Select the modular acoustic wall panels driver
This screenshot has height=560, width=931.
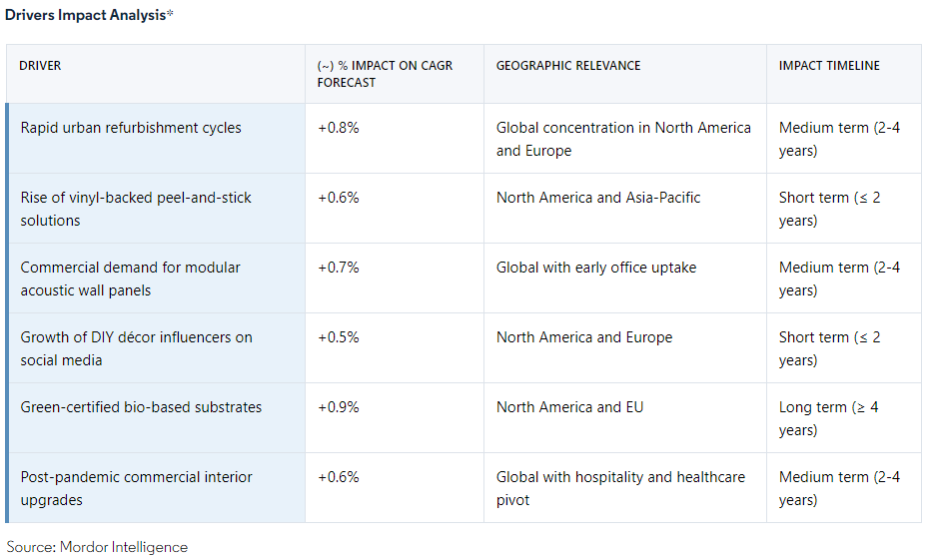point(130,279)
